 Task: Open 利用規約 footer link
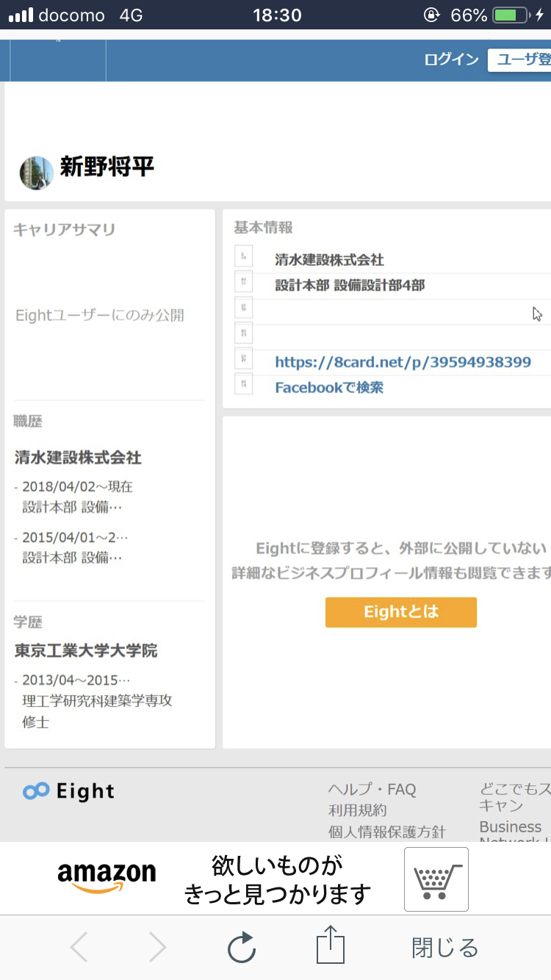[x=357, y=810]
